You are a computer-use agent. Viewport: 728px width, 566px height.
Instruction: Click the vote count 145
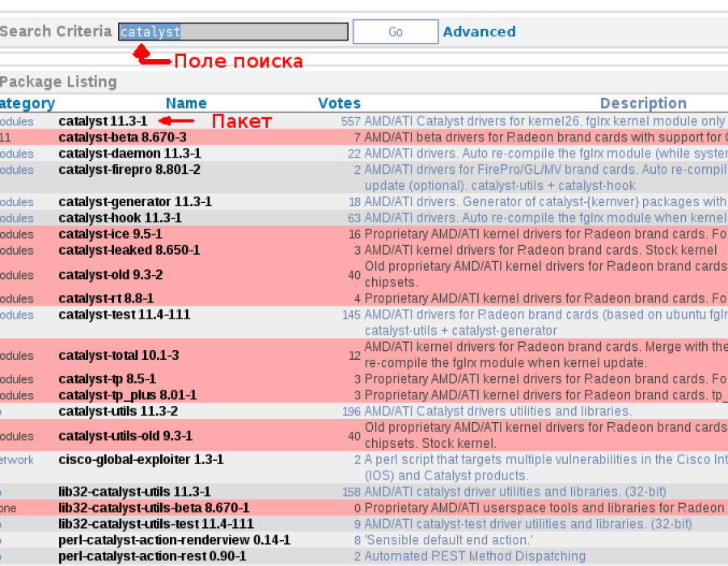[351, 315]
